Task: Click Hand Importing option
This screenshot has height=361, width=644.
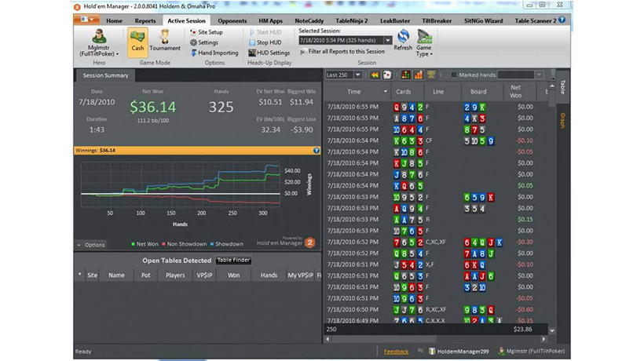Action: coord(214,53)
